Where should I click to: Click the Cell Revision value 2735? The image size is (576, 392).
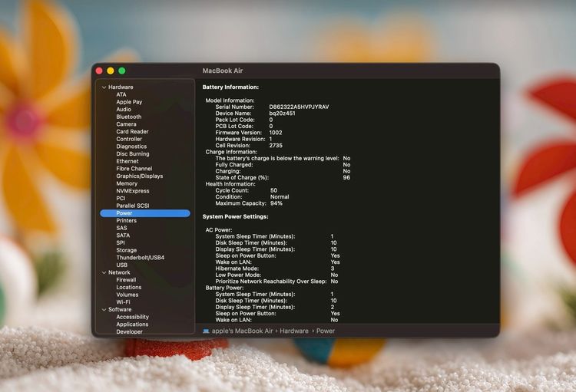point(276,145)
